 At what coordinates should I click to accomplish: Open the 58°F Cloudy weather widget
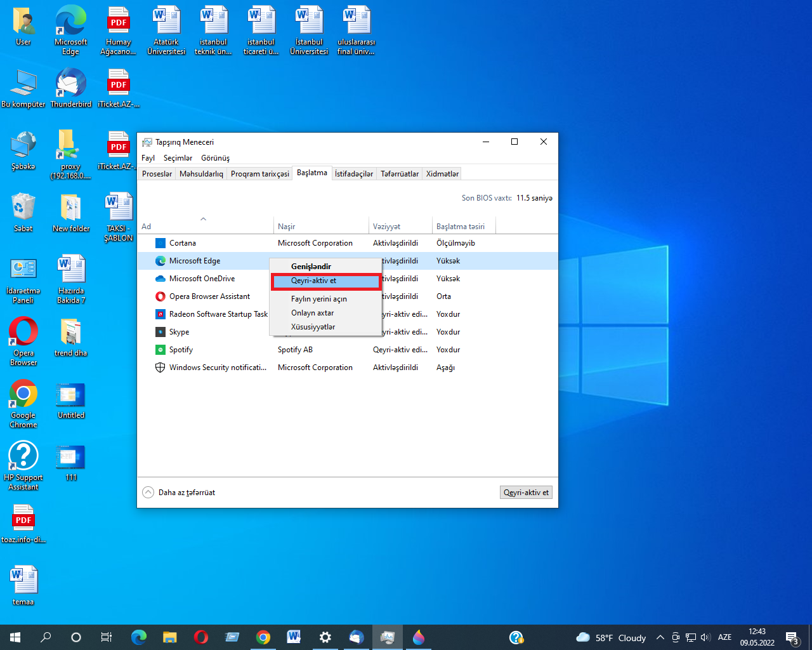(x=610, y=637)
